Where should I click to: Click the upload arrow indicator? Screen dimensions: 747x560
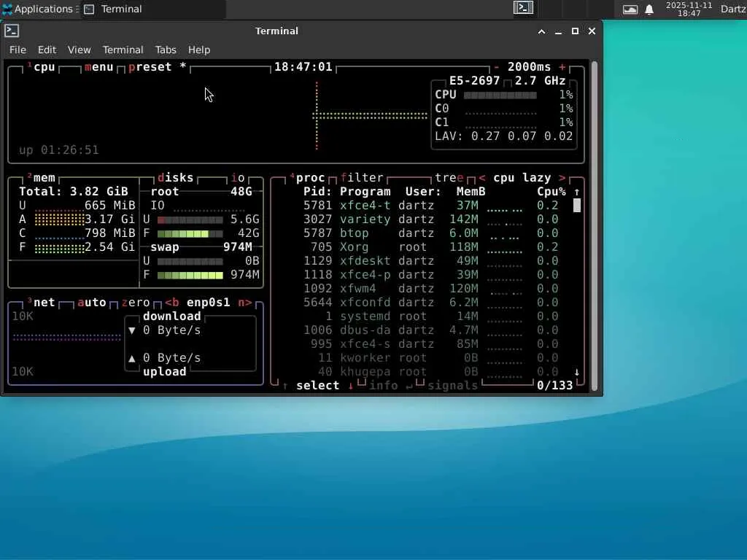[x=132, y=358]
